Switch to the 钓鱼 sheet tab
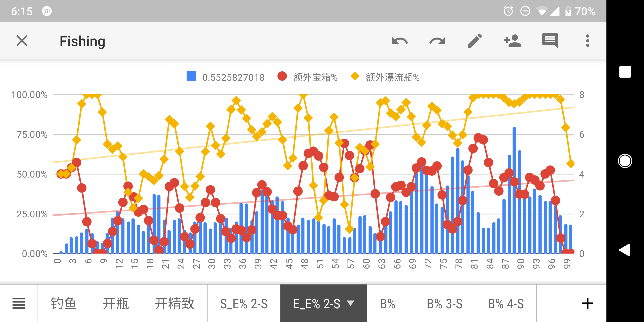 point(64,303)
